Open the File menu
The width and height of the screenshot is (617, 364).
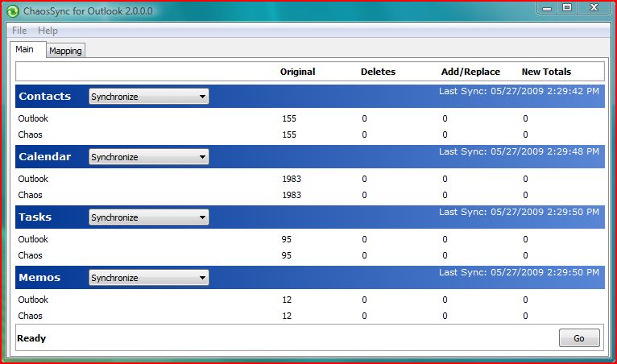click(19, 31)
